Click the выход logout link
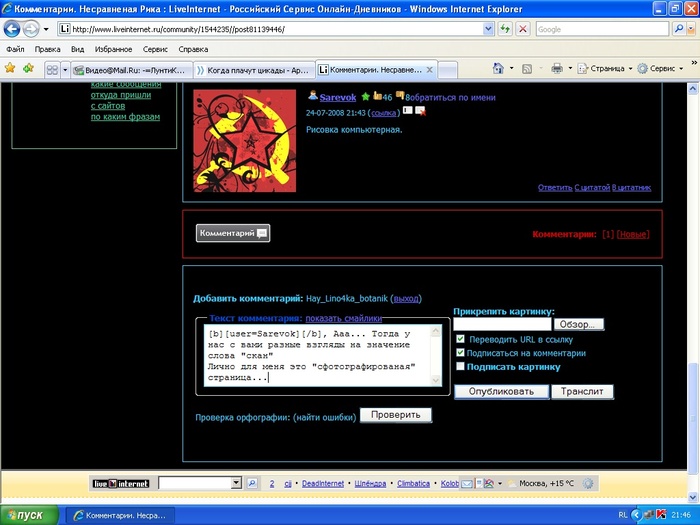 point(406,299)
